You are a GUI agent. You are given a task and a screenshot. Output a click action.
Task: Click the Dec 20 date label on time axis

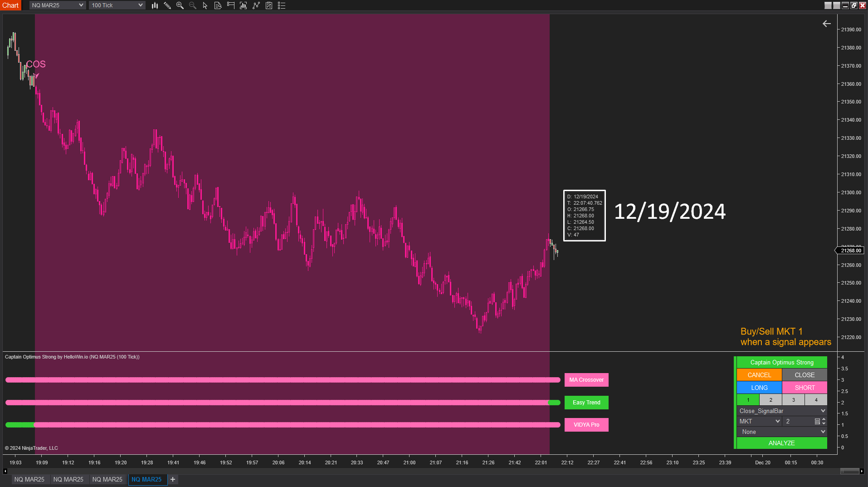tap(763, 462)
